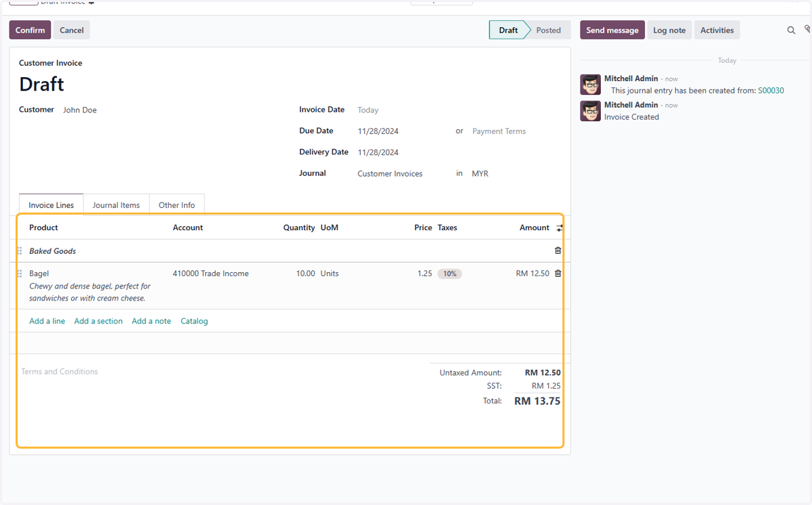The height and width of the screenshot is (505, 812).
Task: Click the Untaxed Amount RM 12.50 value
Action: 543,372
